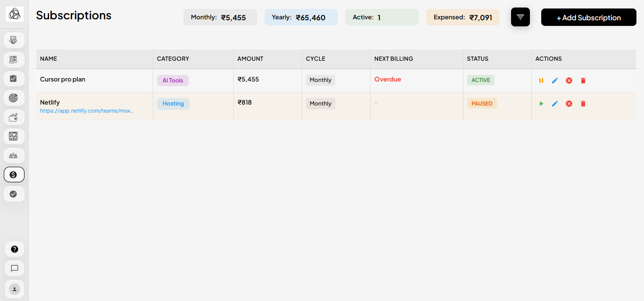Open the team members icon in the sidebar
The height and width of the screenshot is (301, 644).
coord(14,155)
